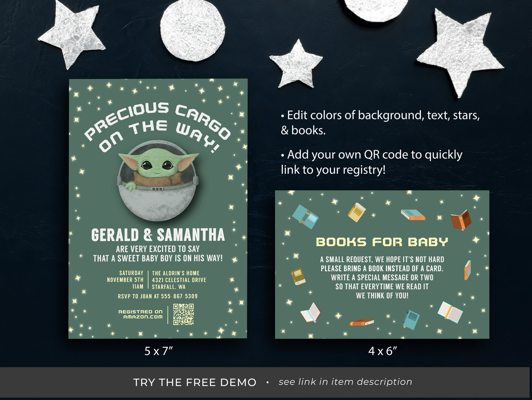Click the RSVP to Joan phone number line
Screen dimensions: 532x400
click(x=158, y=296)
